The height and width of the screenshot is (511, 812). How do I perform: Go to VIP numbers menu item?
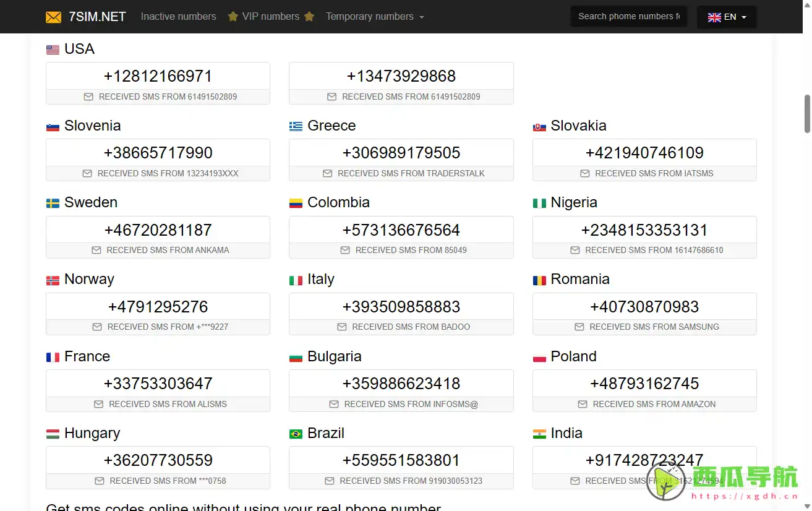[x=271, y=17]
